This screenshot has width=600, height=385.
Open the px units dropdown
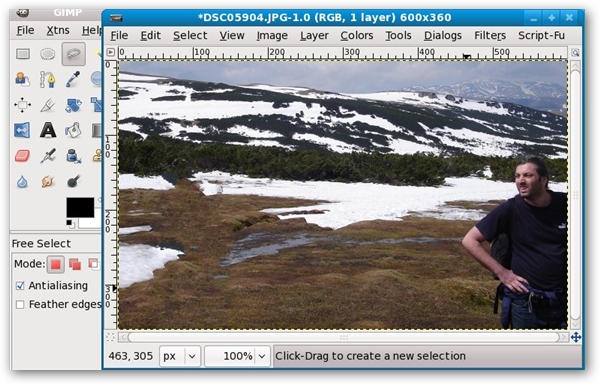point(180,356)
